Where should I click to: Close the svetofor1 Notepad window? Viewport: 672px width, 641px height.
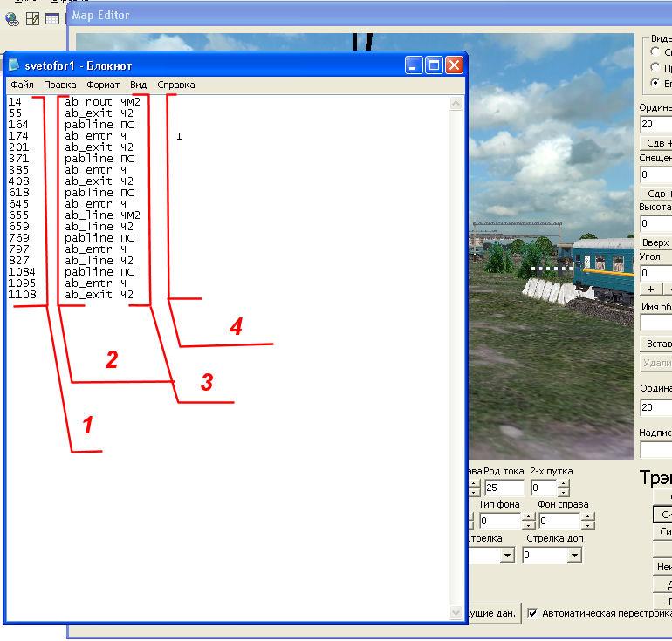pos(454,65)
